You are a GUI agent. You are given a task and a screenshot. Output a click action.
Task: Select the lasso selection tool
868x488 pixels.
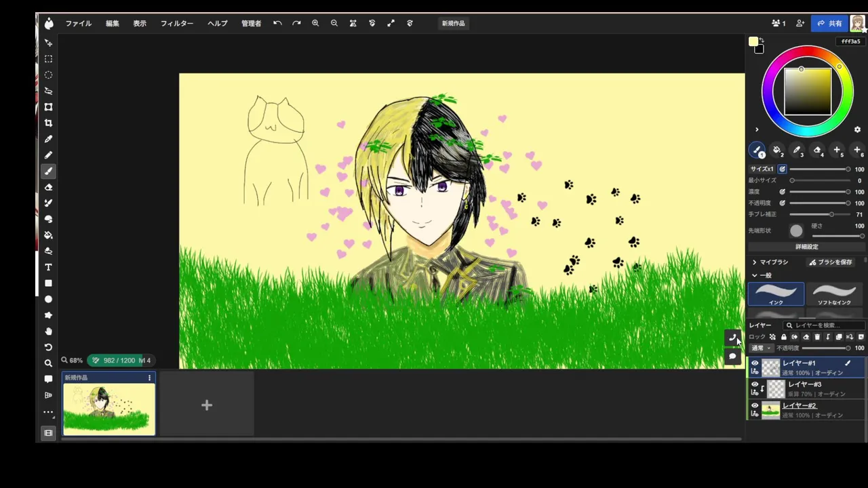coord(48,91)
